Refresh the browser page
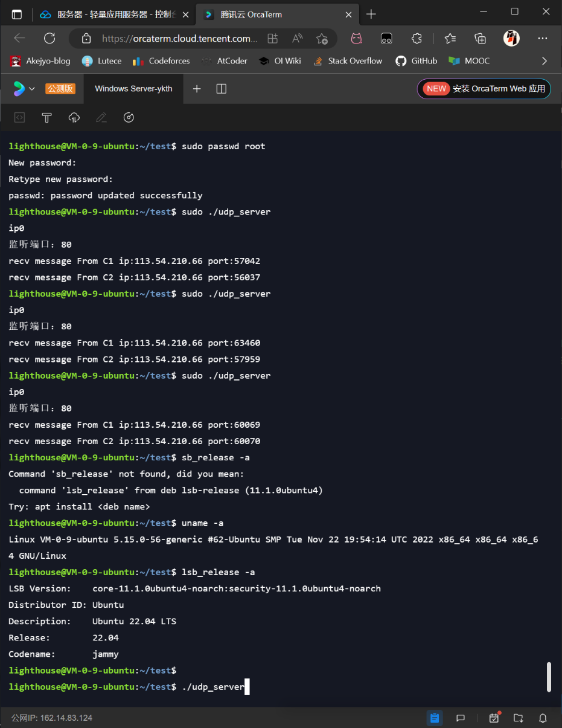 49,38
